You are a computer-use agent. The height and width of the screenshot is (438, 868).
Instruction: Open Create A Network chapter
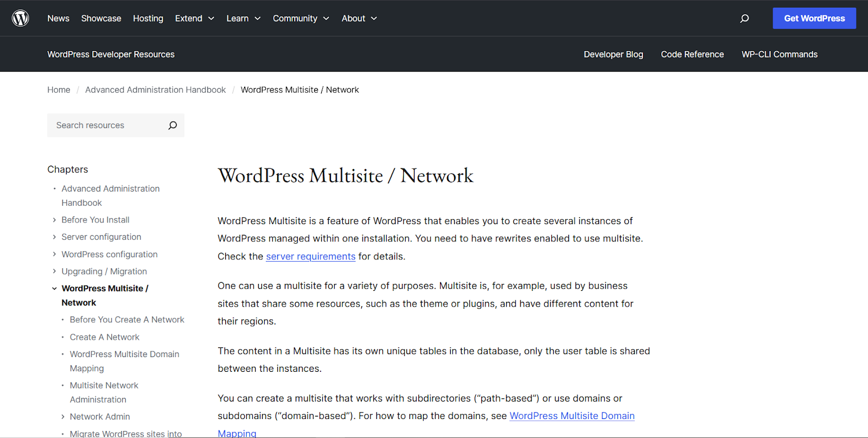[105, 338]
